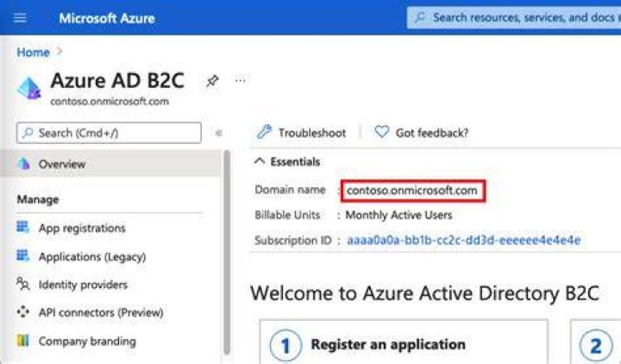
Task: Click the Overview icon in the sidebar
Action: coord(23,164)
